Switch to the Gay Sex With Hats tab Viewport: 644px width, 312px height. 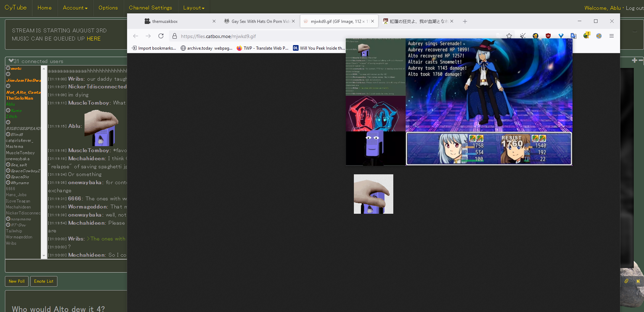260,21
